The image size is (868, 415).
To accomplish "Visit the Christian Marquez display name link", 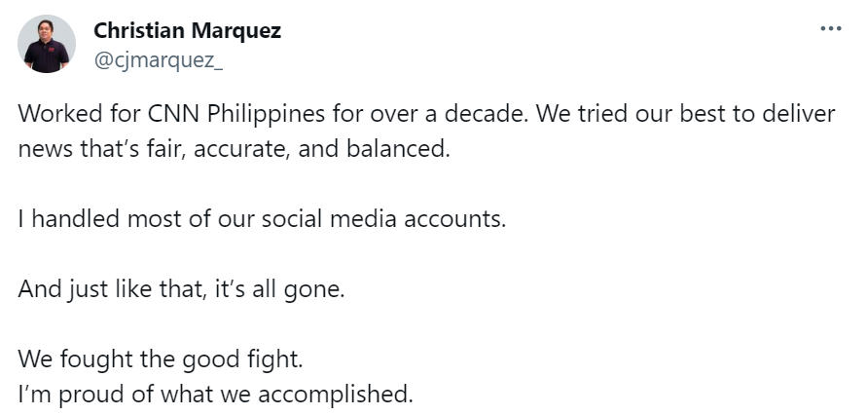I will (187, 30).
